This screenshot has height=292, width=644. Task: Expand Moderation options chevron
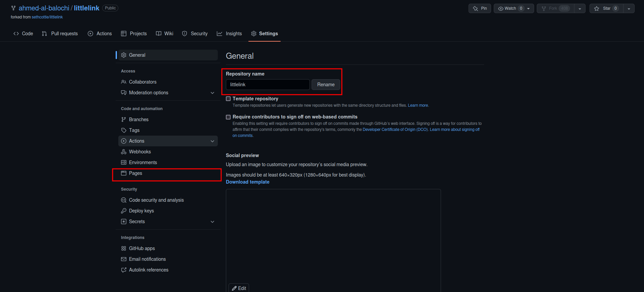(x=212, y=93)
